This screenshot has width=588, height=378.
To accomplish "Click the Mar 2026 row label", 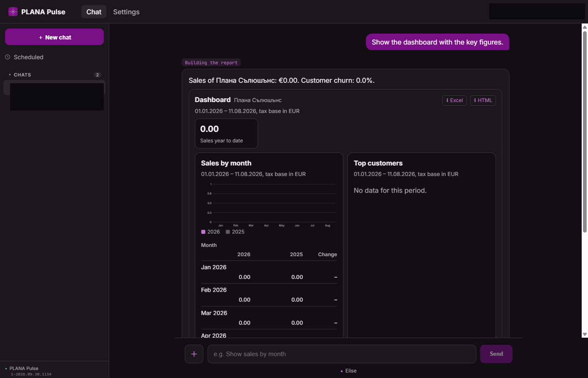I will click(214, 313).
